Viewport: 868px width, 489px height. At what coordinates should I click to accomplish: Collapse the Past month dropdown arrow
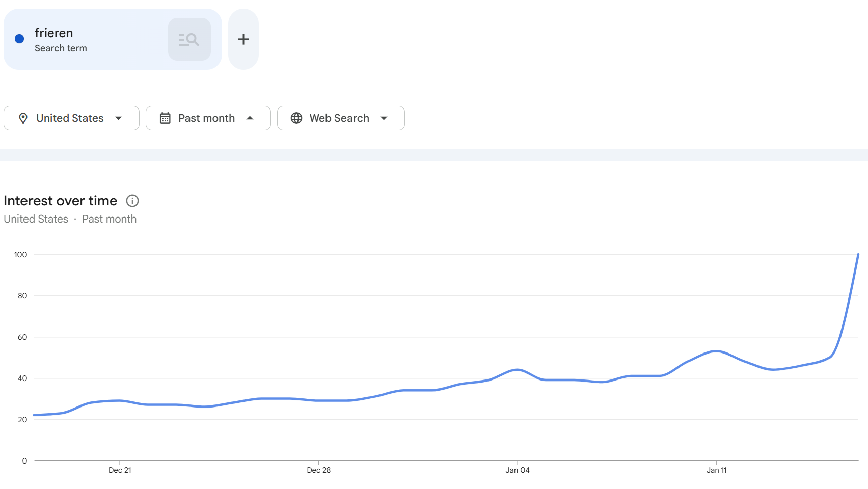tap(250, 118)
